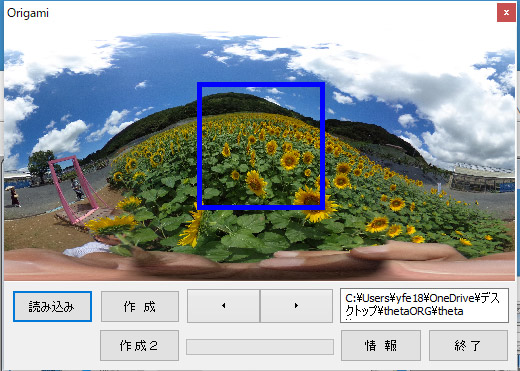Screen dimensions: 520x371
Task: Click the 終了 exit button
Action: (468, 345)
